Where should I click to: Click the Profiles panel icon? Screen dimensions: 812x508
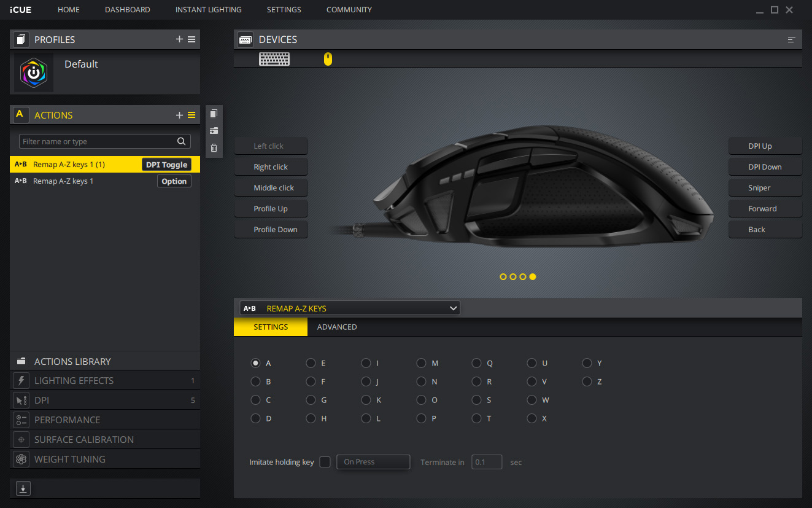(21, 39)
